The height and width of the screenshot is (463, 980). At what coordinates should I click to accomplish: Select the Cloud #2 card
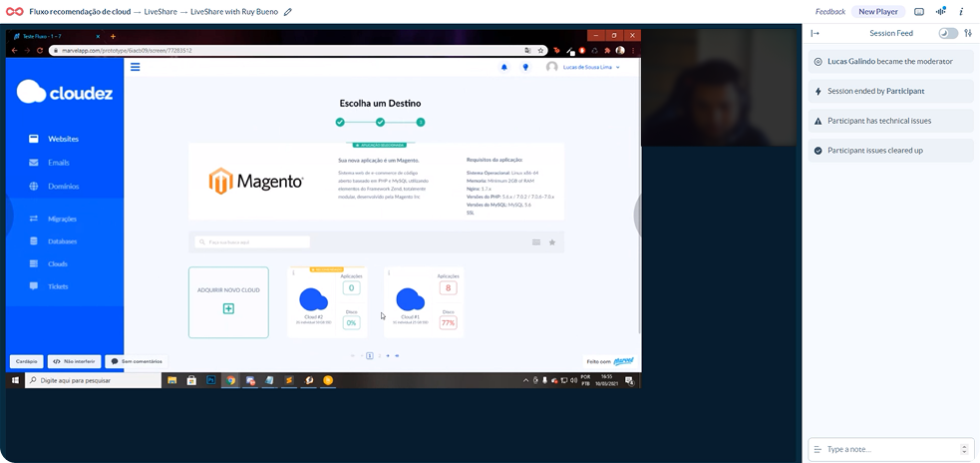[327, 302]
